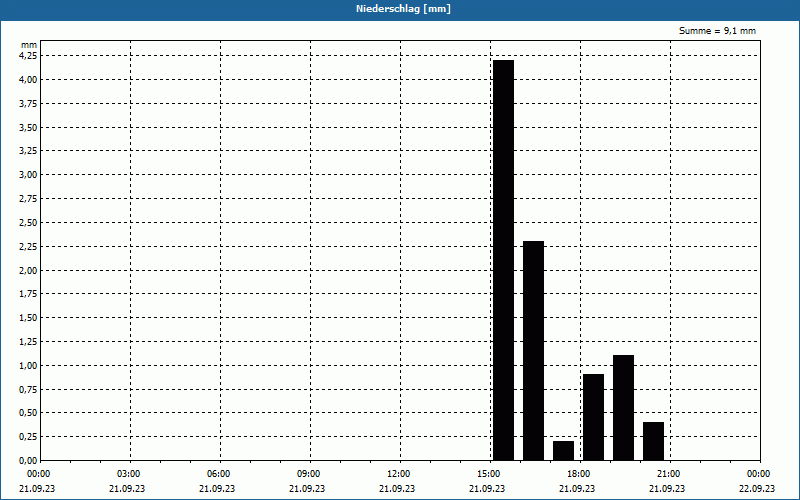Click the 06:00 time axis label
This screenshot has width=800, height=500.
click(219, 474)
